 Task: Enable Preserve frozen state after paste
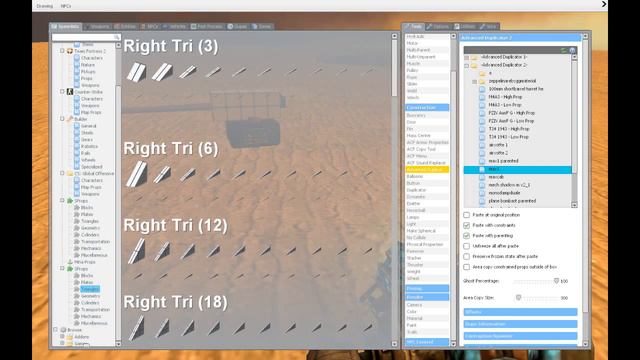467,256
